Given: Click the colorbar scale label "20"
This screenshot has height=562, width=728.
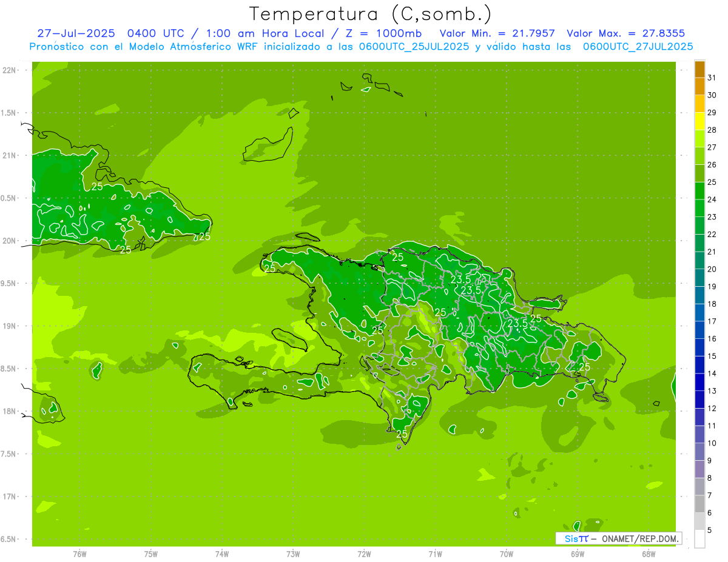Looking at the screenshot, I should point(712,269).
